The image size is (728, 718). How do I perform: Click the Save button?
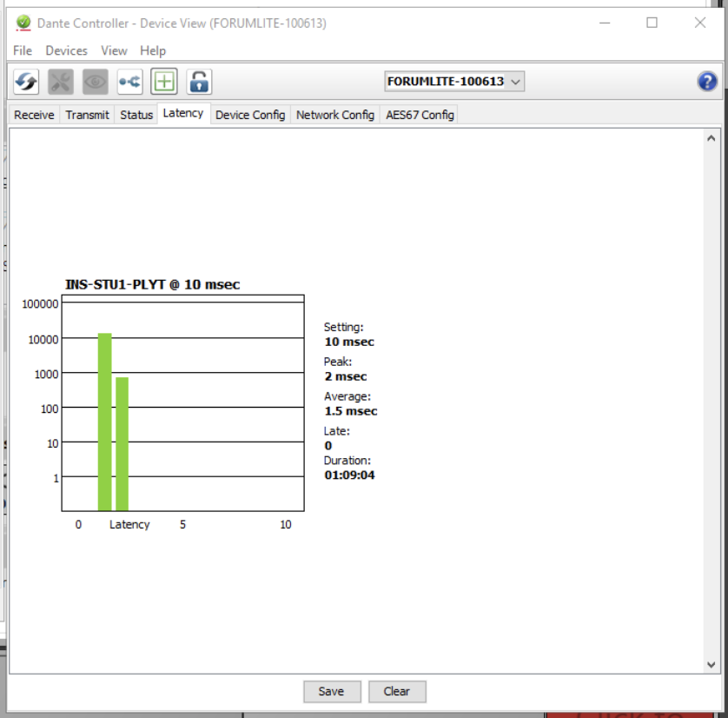click(332, 692)
